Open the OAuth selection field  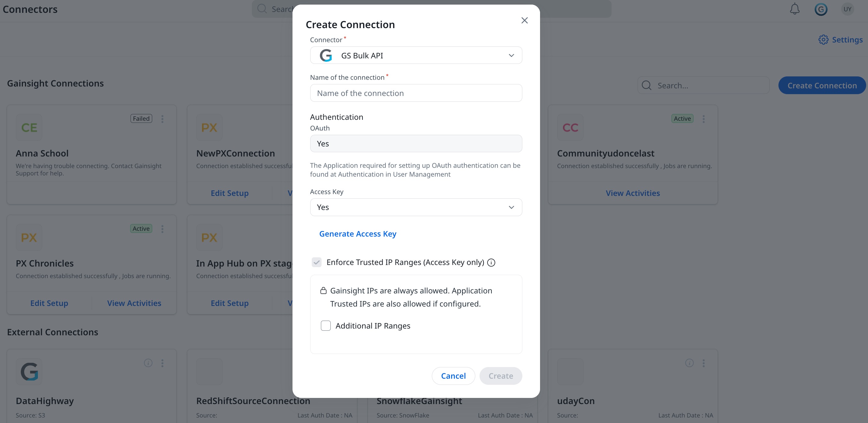click(x=416, y=143)
